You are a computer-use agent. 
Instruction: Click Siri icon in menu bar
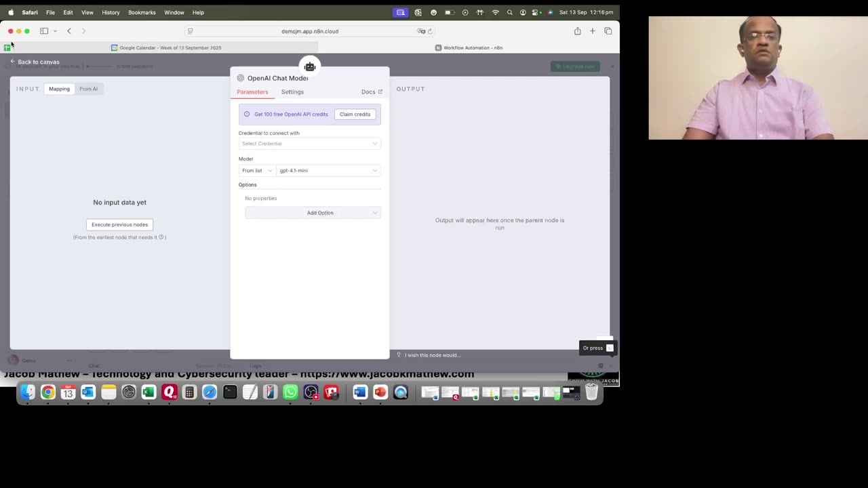point(550,12)
